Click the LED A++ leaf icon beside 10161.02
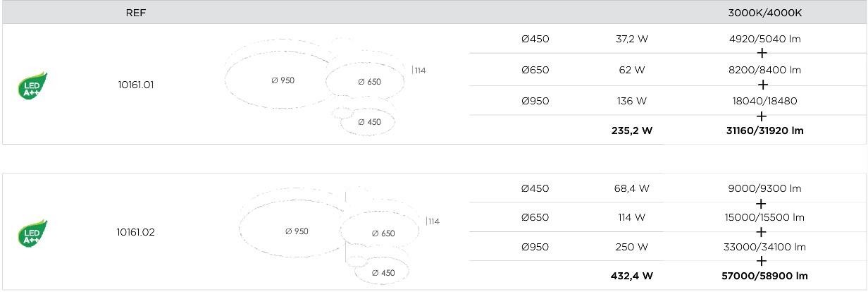Image resolution: width=868 pixels, height=292 pixels. coord(32,233)
